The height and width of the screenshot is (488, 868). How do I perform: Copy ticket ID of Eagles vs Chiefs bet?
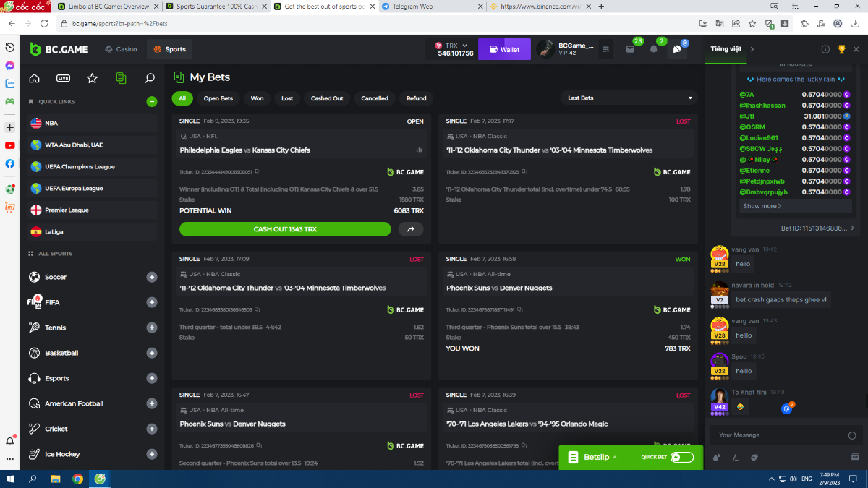[x=258, y=172]
